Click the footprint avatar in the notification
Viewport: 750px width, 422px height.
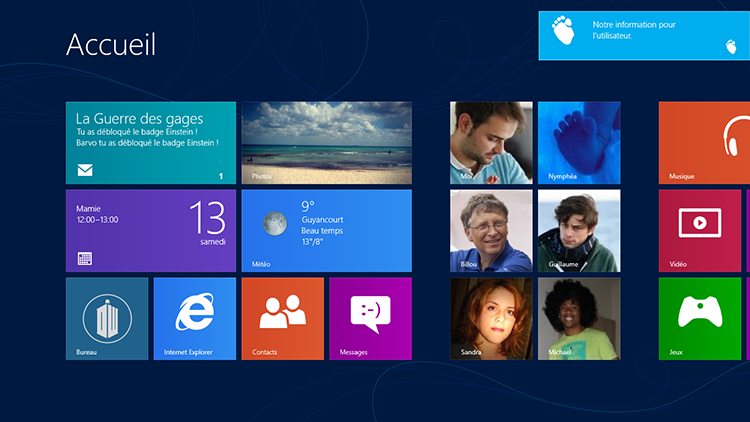(564, 31)
